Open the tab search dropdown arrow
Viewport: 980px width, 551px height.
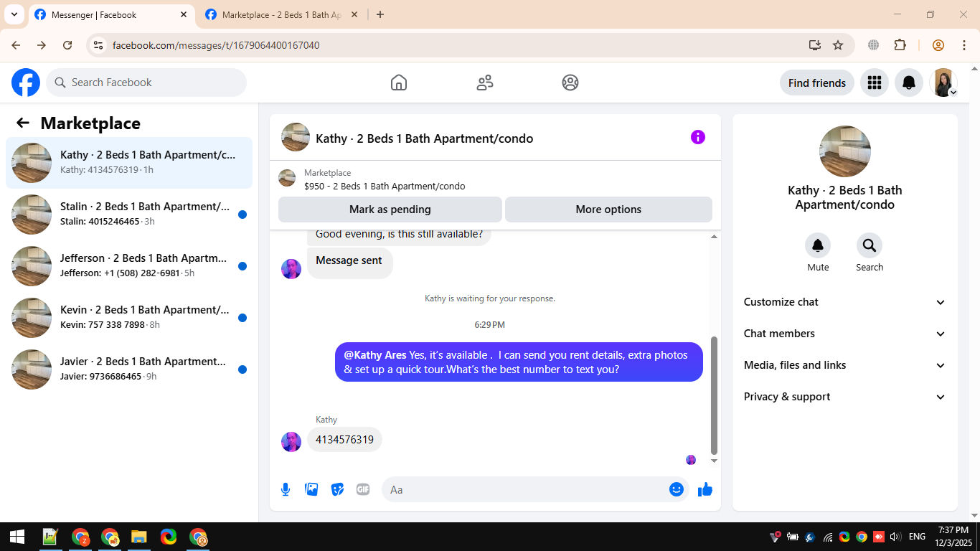14,14
